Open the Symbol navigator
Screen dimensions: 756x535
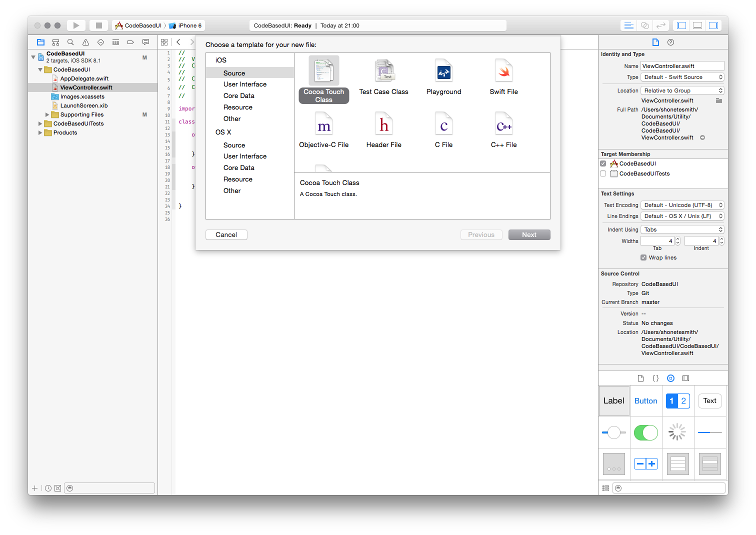pos(55,42)
